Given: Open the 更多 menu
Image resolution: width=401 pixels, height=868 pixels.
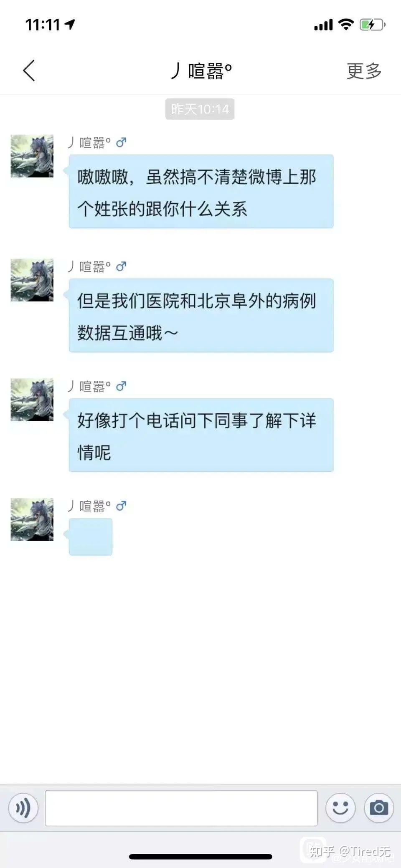Looking at the screenshot, I should tap(364, 71).
